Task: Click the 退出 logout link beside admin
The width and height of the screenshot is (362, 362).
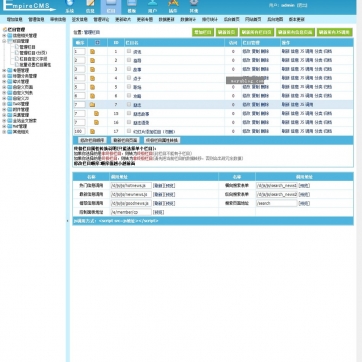Action: tap(302, 5)
